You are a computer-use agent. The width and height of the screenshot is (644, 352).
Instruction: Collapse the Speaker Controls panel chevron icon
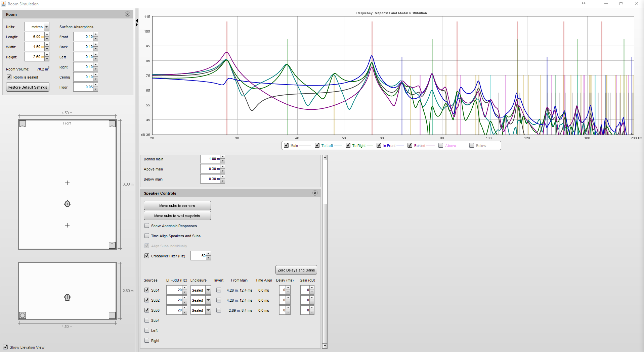pos(315,193)
